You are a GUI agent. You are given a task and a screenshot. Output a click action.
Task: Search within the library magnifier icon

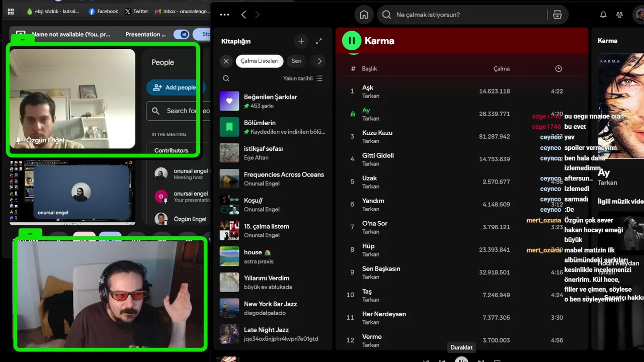pyautogui.click(x=226, y=78)
